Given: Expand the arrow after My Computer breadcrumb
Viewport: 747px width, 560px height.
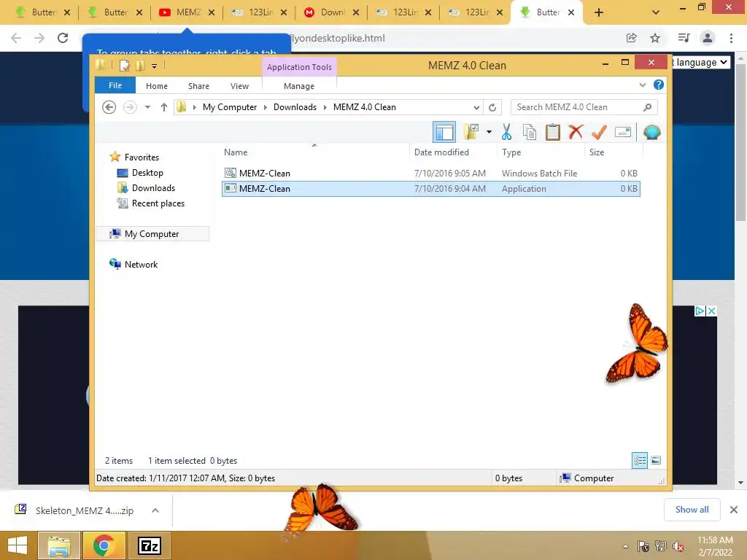Looking at the screenshot, I should tap(266, 107).
